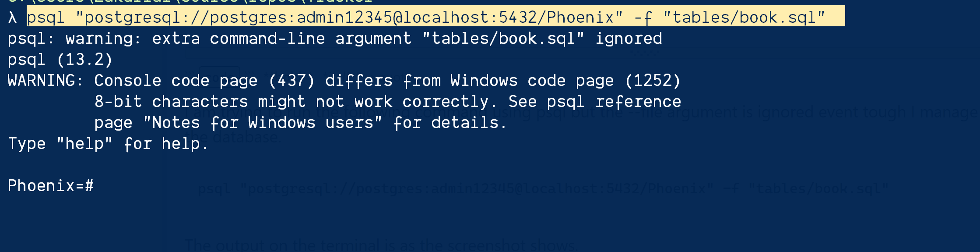The image size is (980, 252).
Task: Click the "Notes for Windows users" quoted text
Action: (263, 123)
